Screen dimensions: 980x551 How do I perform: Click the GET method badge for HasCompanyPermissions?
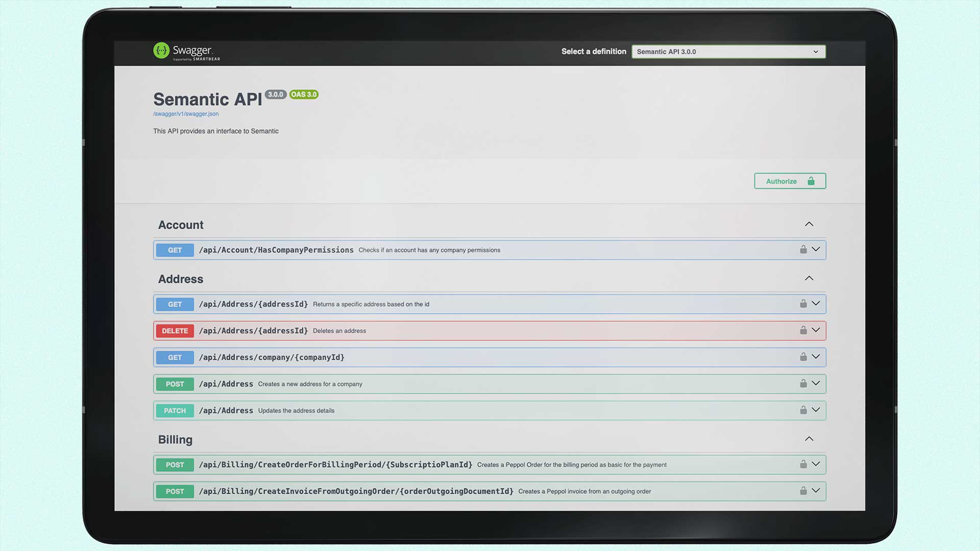pos(175,250)
